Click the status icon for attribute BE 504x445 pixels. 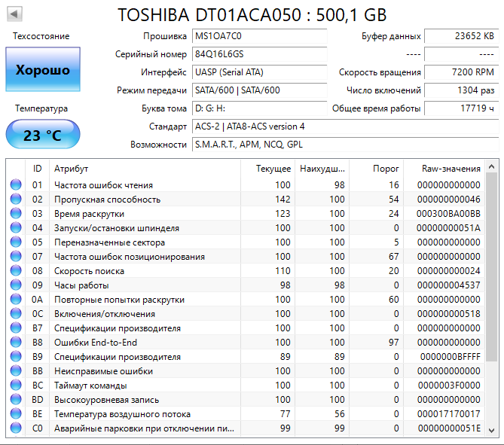(x=16, y=413)
